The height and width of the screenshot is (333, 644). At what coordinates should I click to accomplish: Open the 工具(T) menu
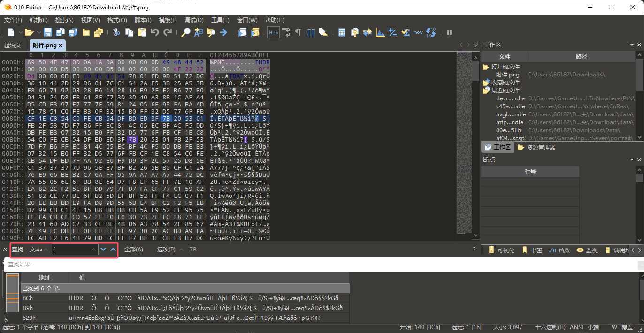tap(220, 20)
